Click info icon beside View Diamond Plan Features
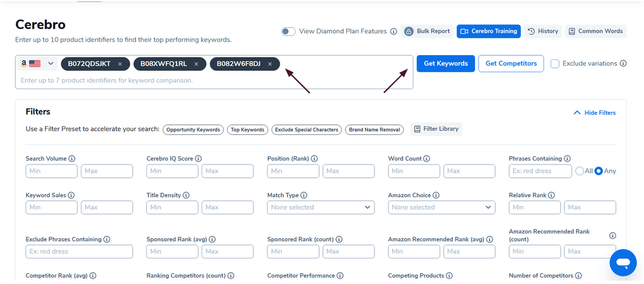644x284 pixels. [394, 31]
